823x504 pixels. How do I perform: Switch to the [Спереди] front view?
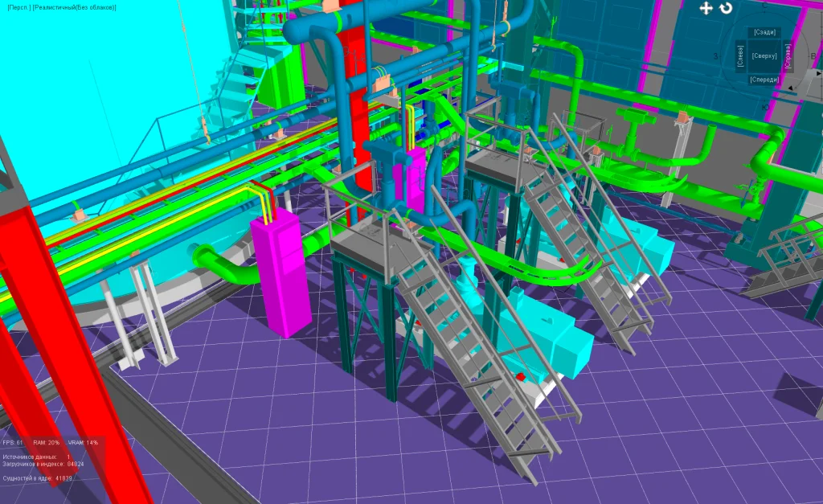click(764, 80)
